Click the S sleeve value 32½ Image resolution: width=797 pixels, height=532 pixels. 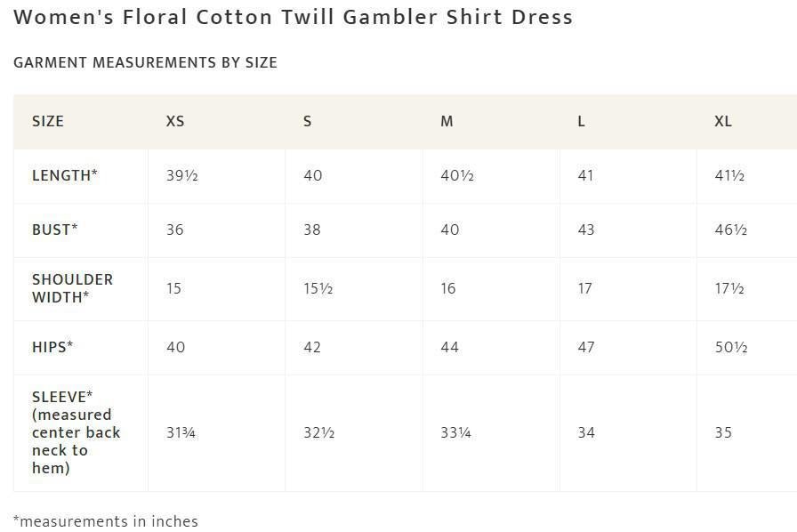click(x=318, y=432)
